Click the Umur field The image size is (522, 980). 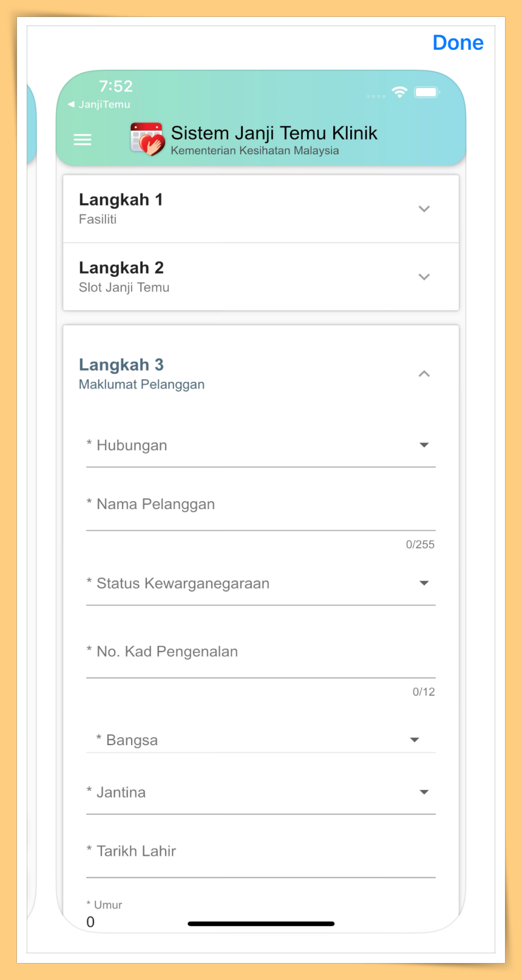tap(261, 914)
